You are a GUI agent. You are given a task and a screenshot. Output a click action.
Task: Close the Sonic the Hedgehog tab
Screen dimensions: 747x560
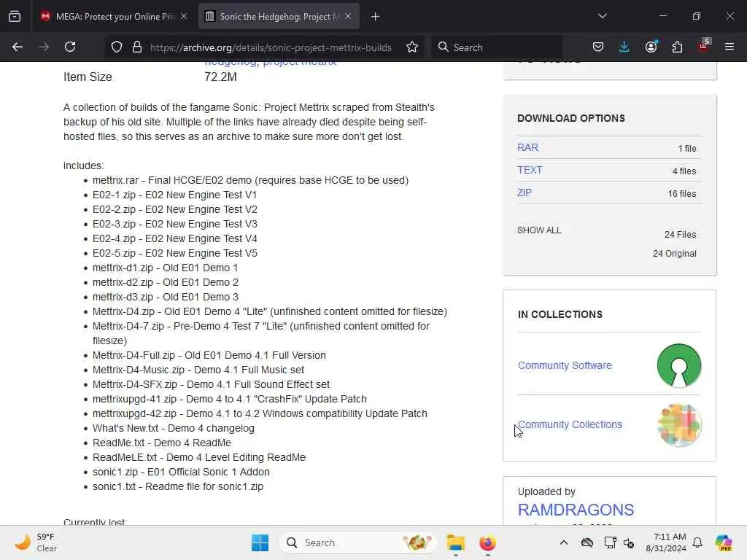click(348, 16)
